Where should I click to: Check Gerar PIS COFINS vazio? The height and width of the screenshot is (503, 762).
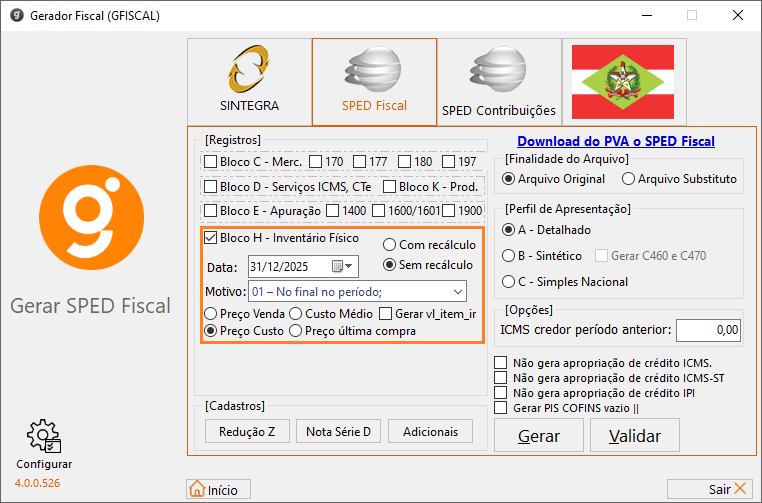tap(501, 408)
